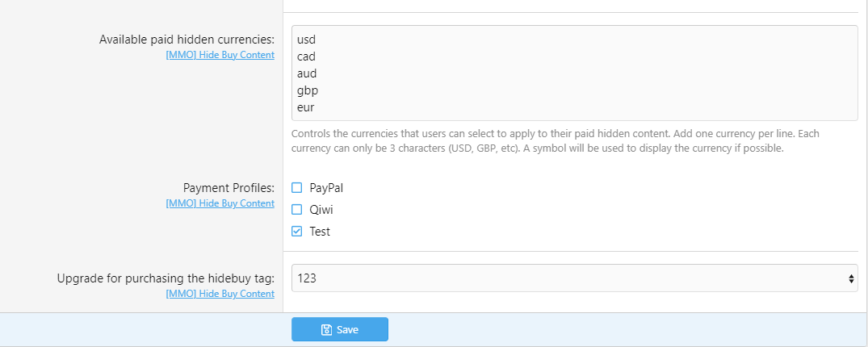This screenshot has width=868, height=347.
Task: Open [MMO] Hide Buy Content link under currencies label
Action: (220, 55)
